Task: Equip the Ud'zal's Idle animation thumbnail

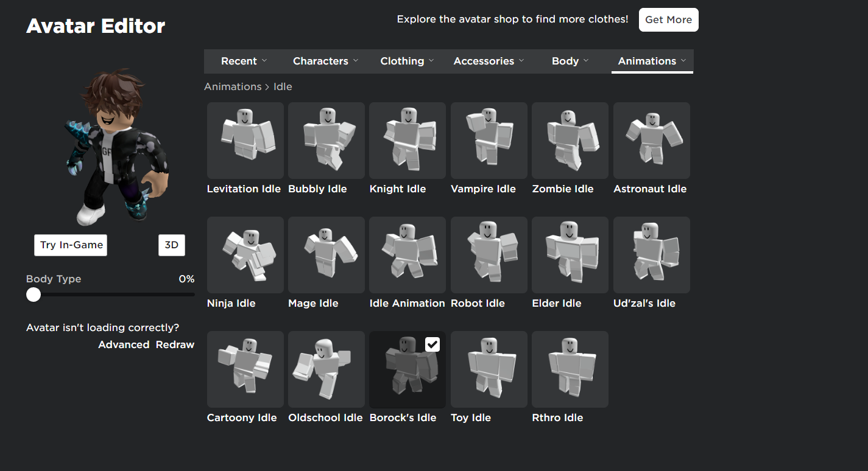Action: (x=652, y=255)
